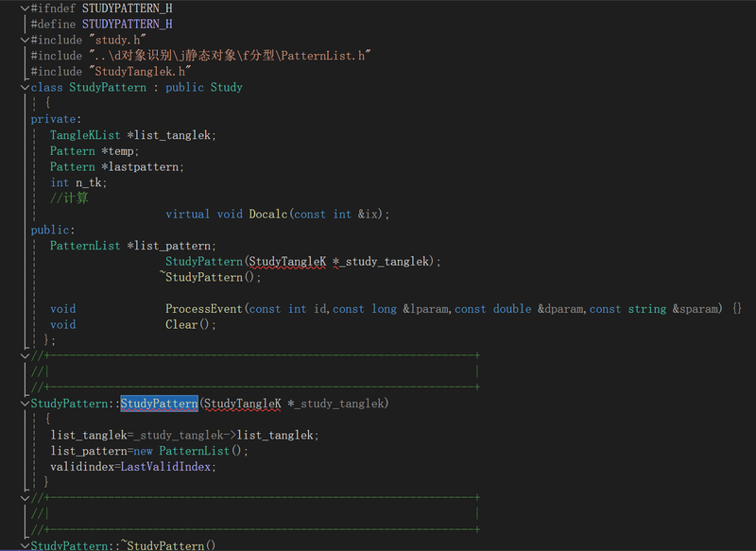Collapse the comment block after class end
The image size is (756, 551).
[26, 355]
